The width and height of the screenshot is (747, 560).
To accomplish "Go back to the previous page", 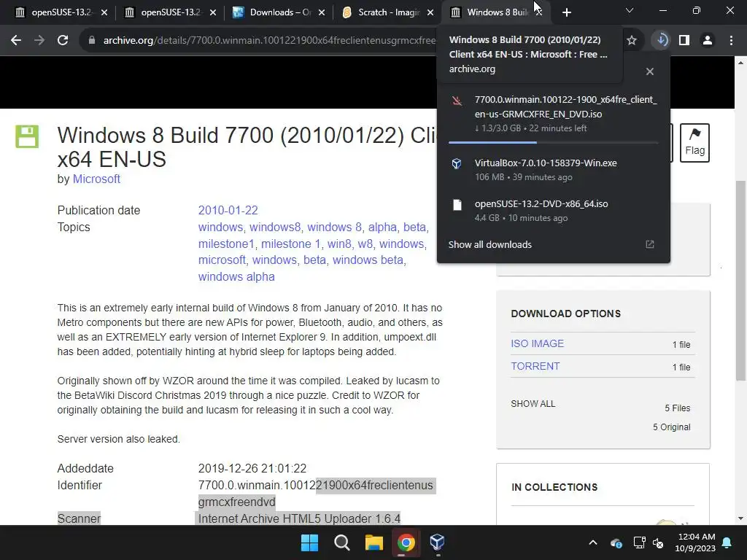I will (x=16, y=41).
